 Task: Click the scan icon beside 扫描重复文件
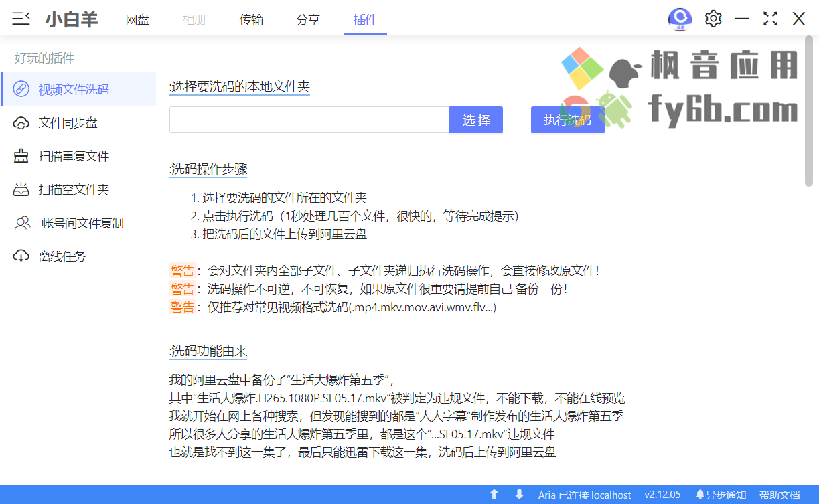click(x=21, y=156)
